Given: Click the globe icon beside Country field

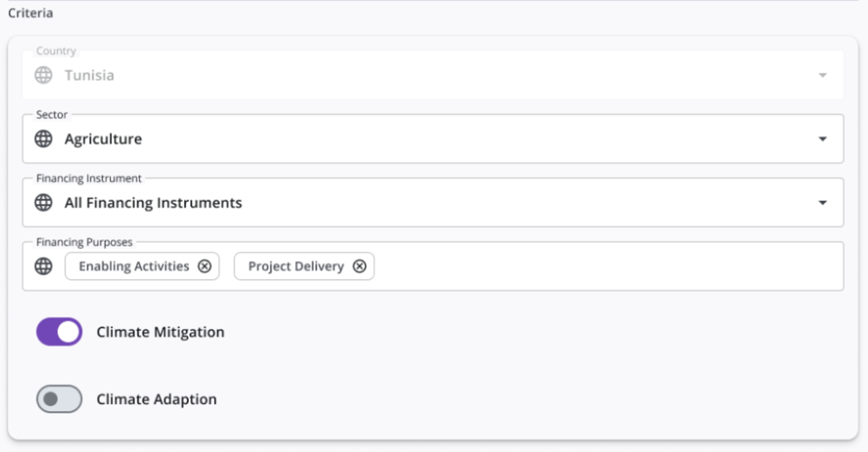Looking at the screenshot, I should click(x=43, y=75).
